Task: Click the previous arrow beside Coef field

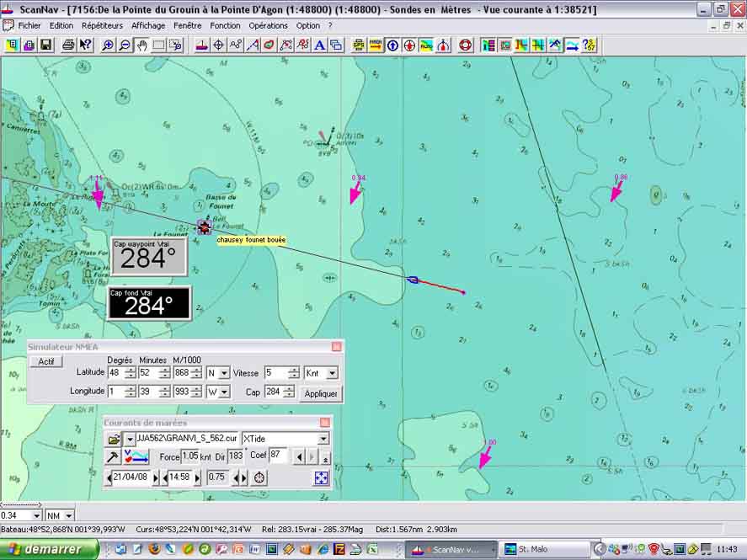Action: (299, 457)
